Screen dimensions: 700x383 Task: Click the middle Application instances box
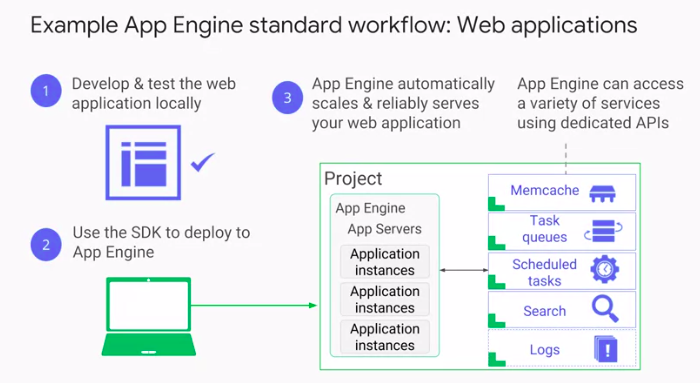tap(385, 299)
